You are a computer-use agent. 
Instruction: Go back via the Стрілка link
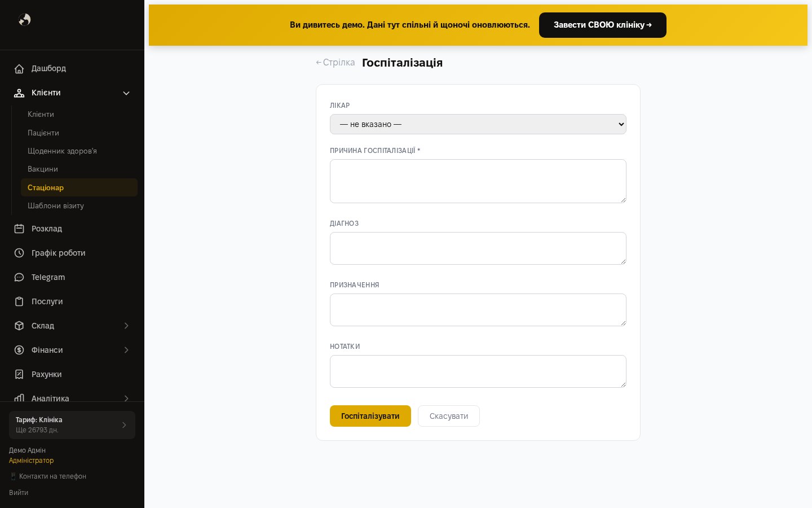336,63
